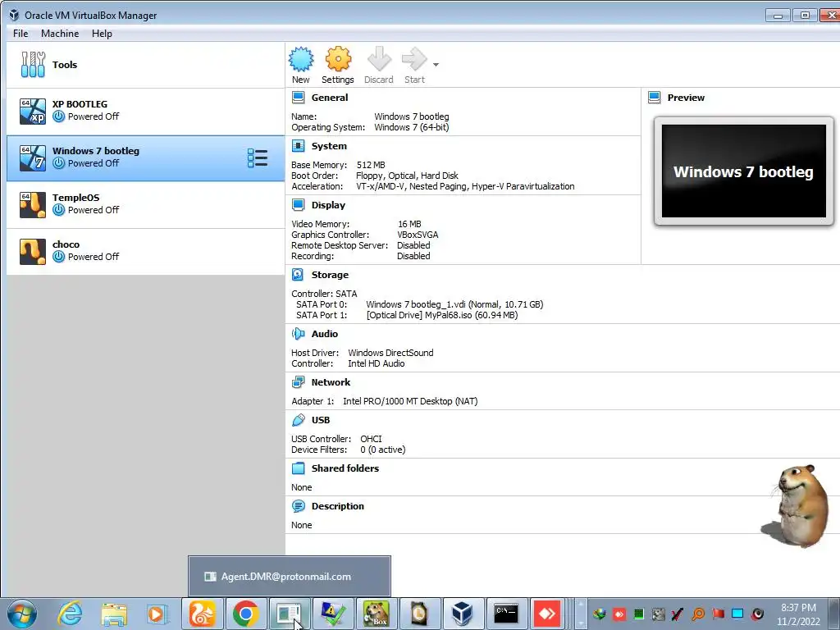Click the System section chip icon
The width and height of the screenshot is (840, 630).
[x=298, y=146]
